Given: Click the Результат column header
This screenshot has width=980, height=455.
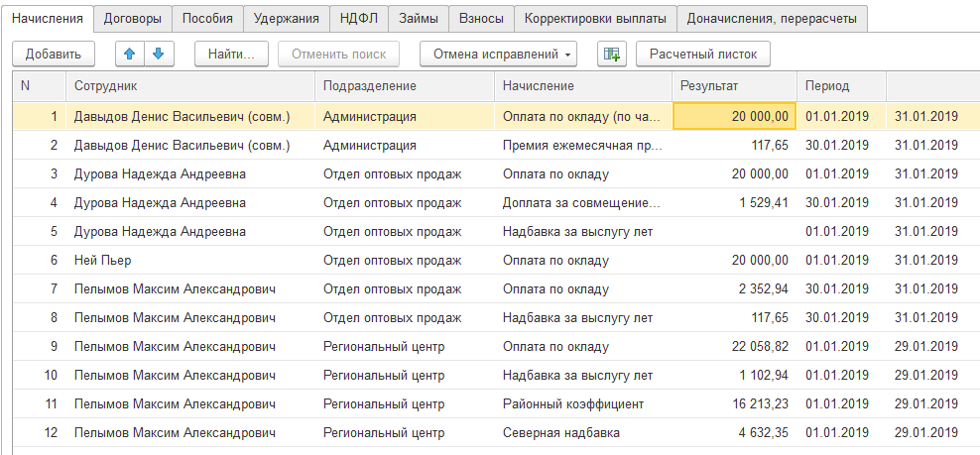Looking at the screenshot, I should coord(733,86).
